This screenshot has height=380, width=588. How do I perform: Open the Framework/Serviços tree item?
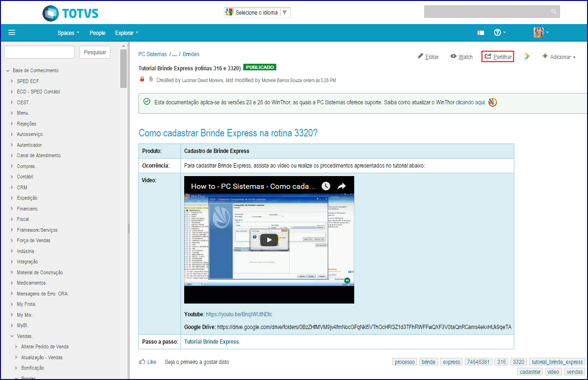click(x=37, y=230)
